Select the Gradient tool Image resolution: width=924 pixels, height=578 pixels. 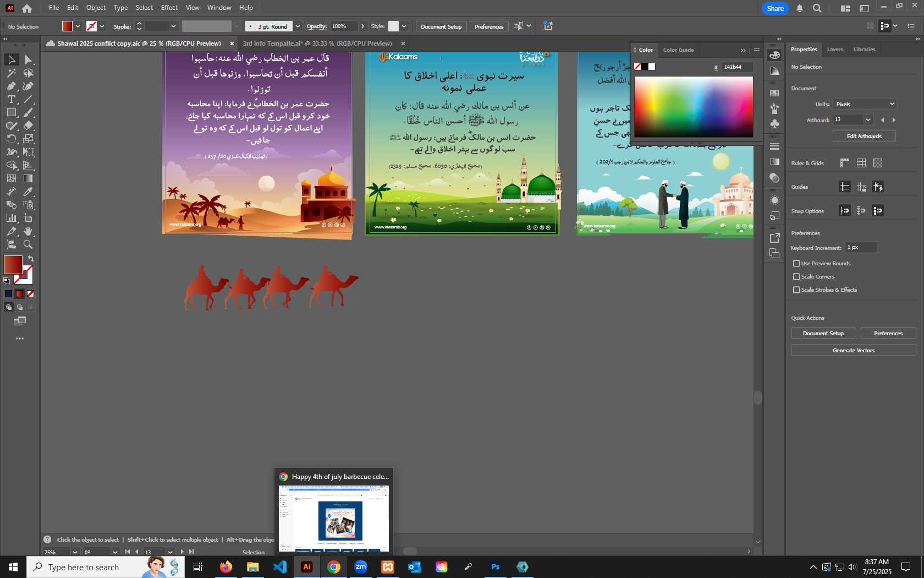click(28, 178)
